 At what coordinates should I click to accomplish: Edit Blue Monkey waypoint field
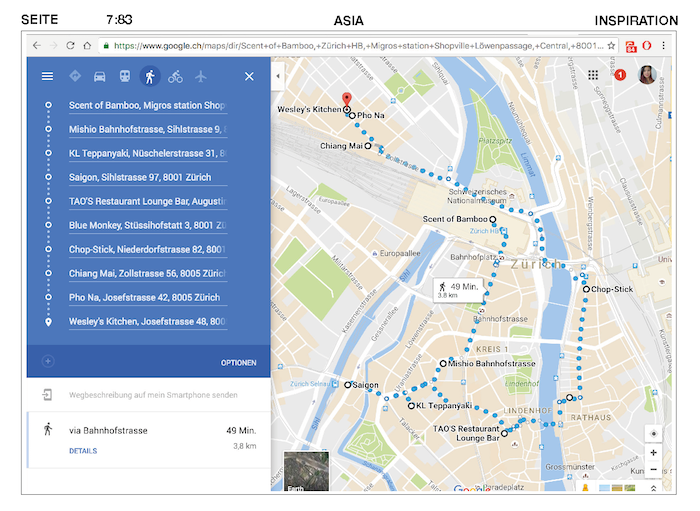(x=148, y=225)
